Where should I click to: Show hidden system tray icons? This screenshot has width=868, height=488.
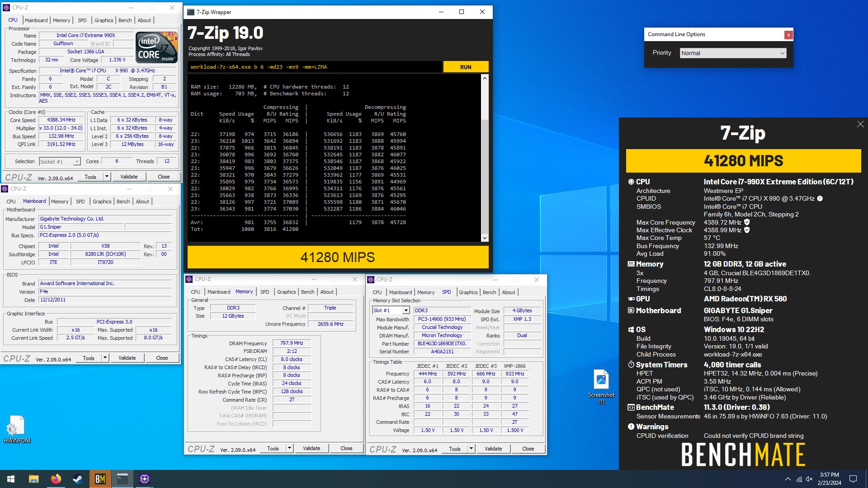pyautogui.click(x=788, y=479)
